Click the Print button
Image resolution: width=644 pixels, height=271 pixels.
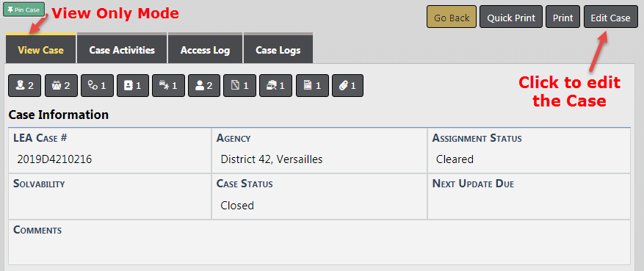click(562, 17)
